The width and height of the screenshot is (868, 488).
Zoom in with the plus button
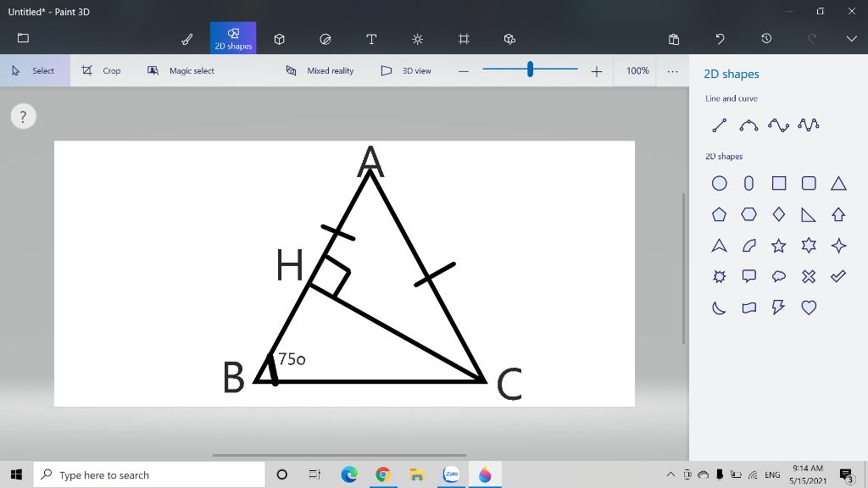click(596, 71)
